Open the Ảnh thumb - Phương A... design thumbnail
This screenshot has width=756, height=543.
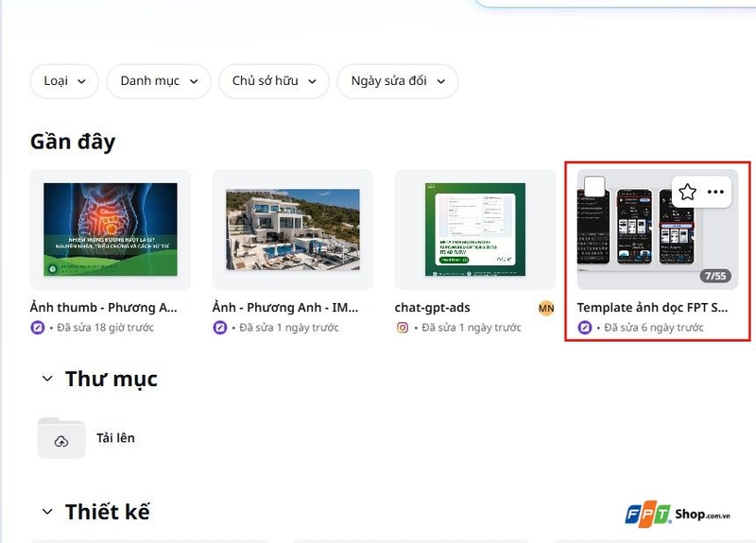(111, 229)
